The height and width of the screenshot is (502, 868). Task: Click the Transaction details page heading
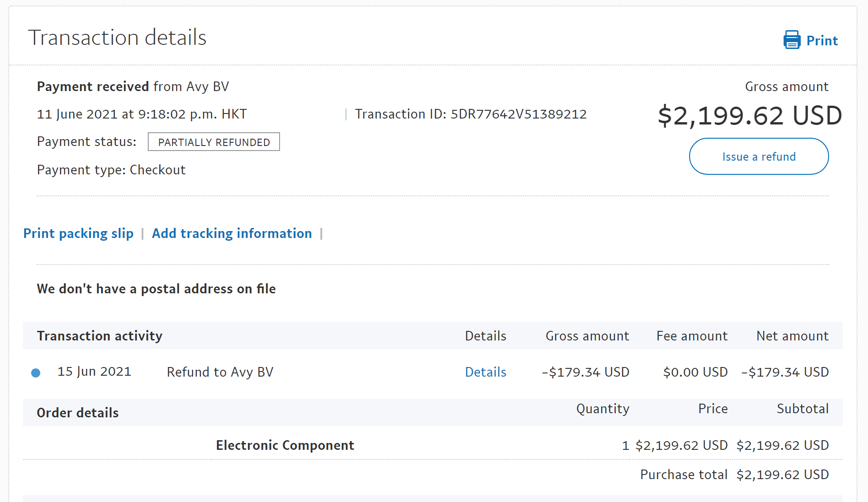tap(117, 38)
